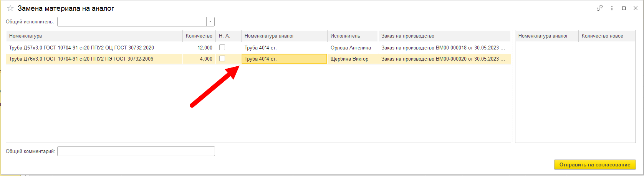Click Количество новое column header
The image size is (644, 176).
click(607, 36)
